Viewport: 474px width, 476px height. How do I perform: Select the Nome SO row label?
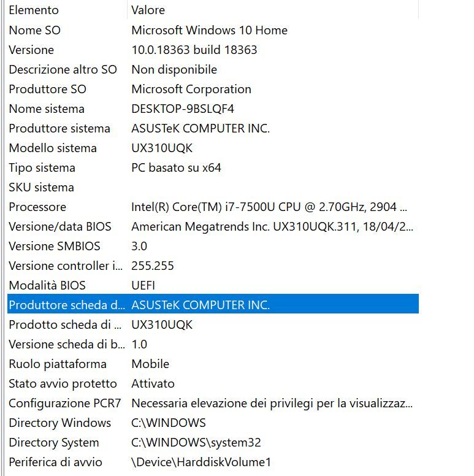34,30
